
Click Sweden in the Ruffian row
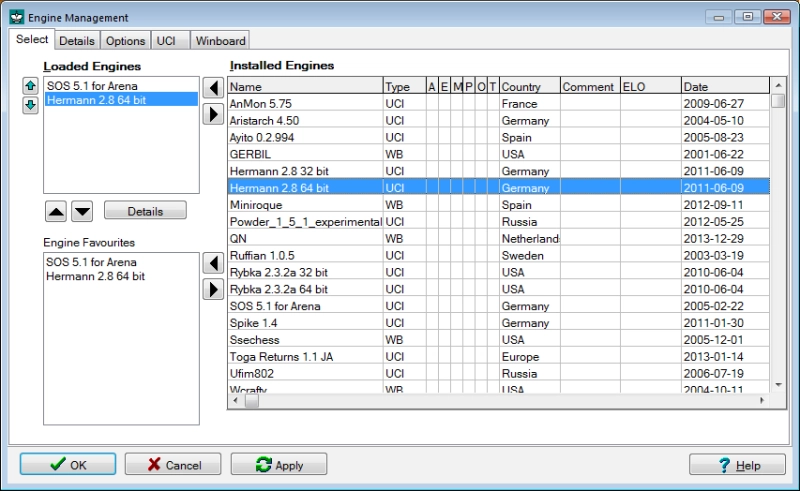click(x=522, y=255)
